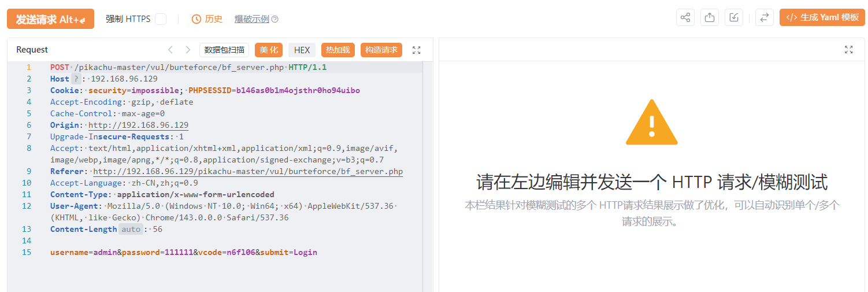Click the Hot Load (热加载) button
This screenshot has width=868, height=292.
(x=338, y=50)
